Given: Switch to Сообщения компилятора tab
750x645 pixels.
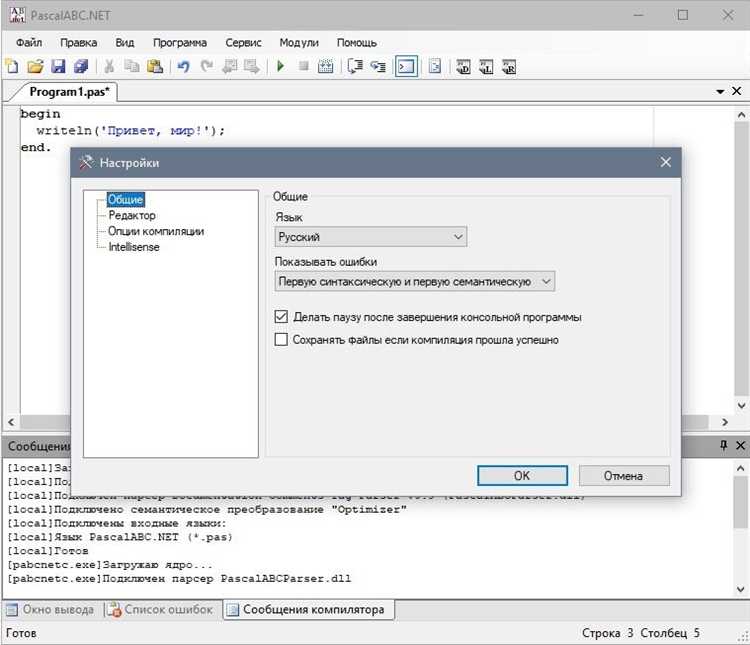Looking at the screenshot, I should click(308, 610).
